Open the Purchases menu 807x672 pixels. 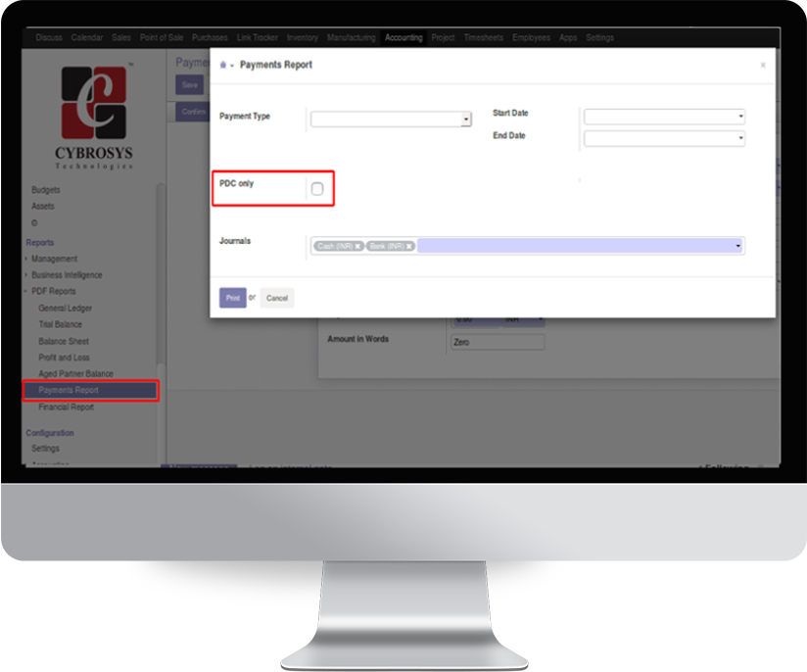tap(210, 37)
